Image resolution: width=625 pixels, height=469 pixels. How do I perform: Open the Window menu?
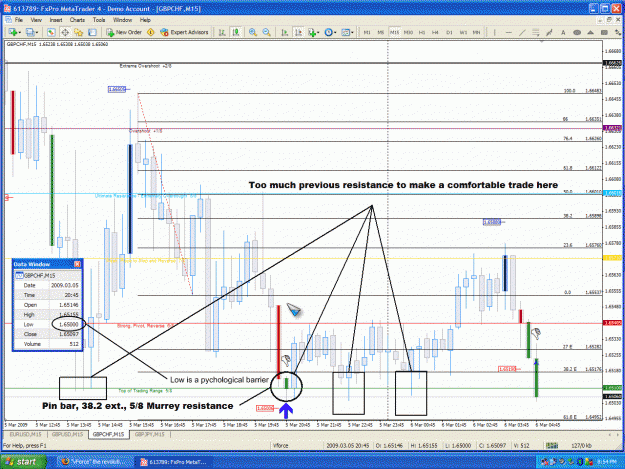122,20
